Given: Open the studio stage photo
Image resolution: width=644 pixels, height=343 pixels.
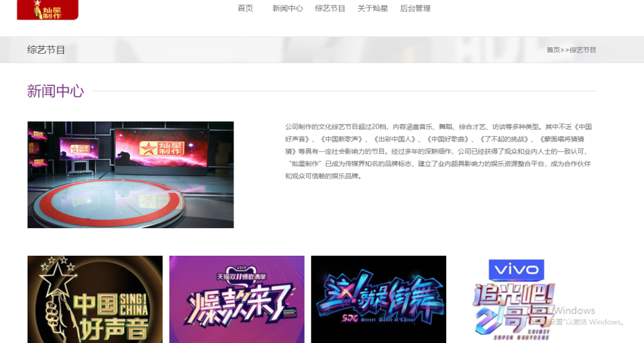Looking at the screenshot, I should click(x=131, y=175).
